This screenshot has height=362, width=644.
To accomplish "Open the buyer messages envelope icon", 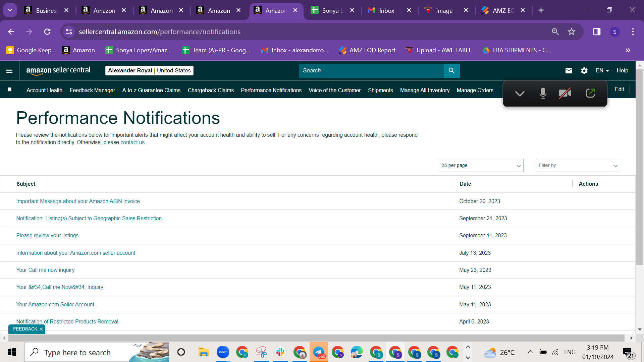I will [x=569, y=71].
